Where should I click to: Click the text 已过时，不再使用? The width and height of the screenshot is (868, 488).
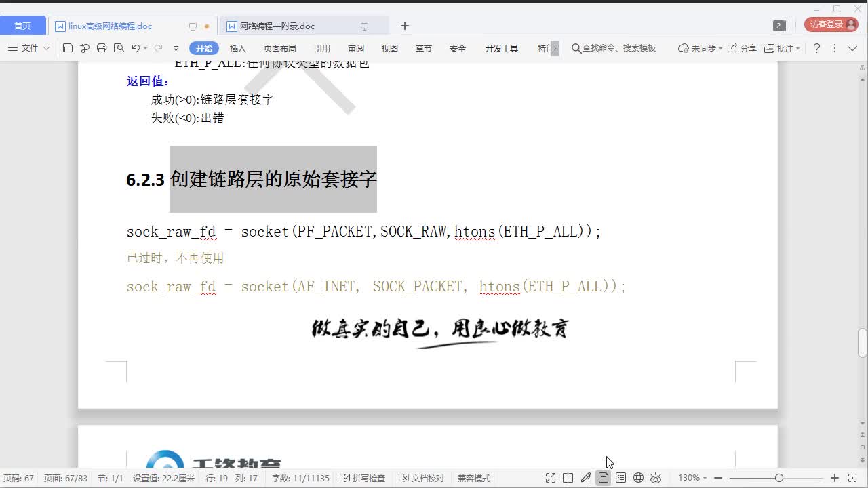pyautogui.click(x=175, y=258)
